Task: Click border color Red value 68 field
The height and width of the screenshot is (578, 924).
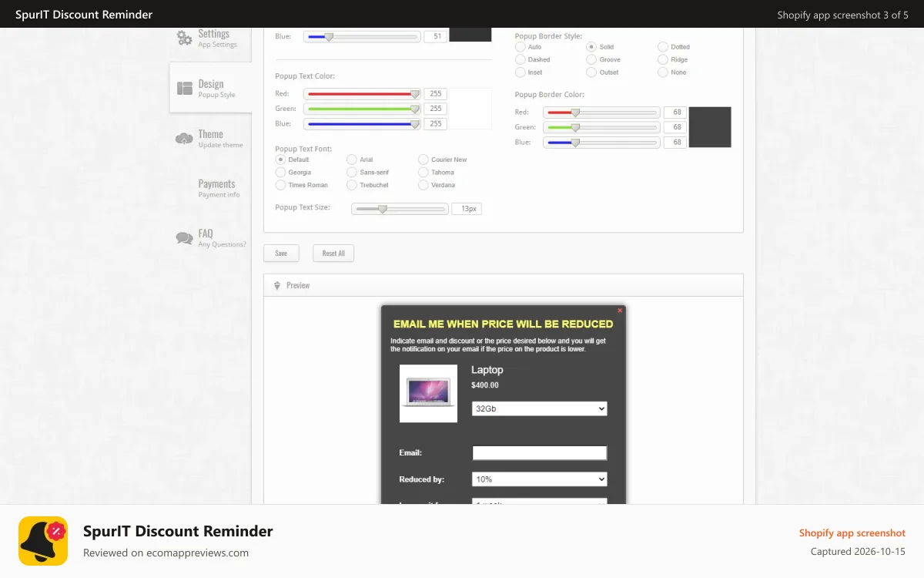Action: (675, 113)
